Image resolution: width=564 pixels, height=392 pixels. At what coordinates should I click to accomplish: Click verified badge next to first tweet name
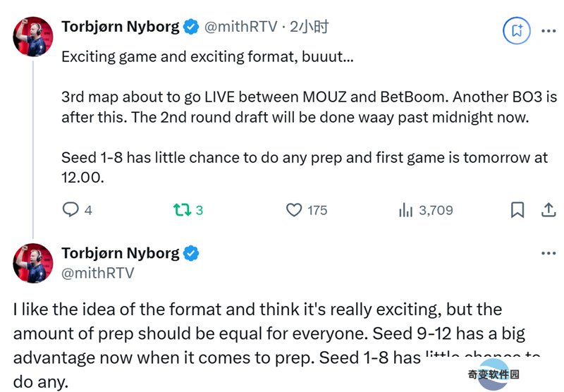[x=191, y=27]
